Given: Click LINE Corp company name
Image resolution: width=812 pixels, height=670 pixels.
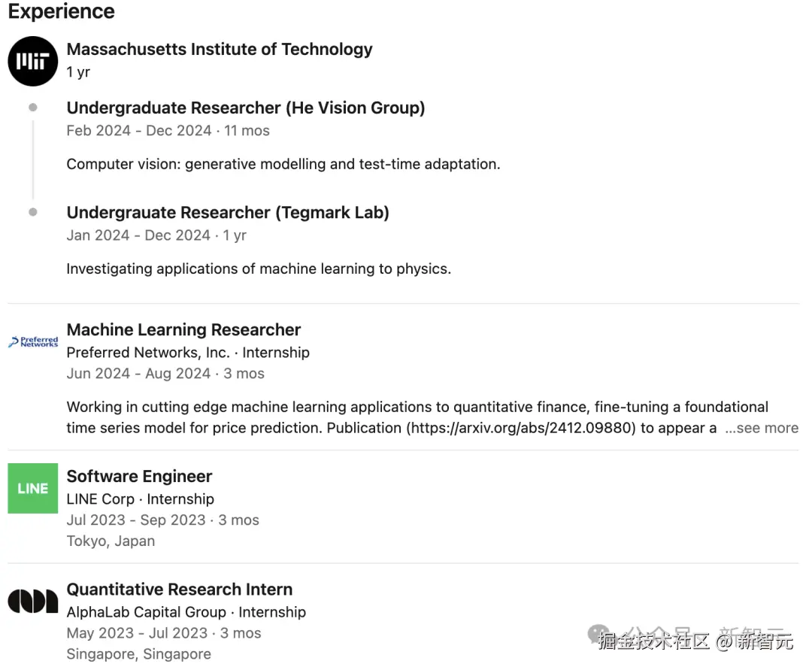Looking at the screenshot, I should [100, 499].
